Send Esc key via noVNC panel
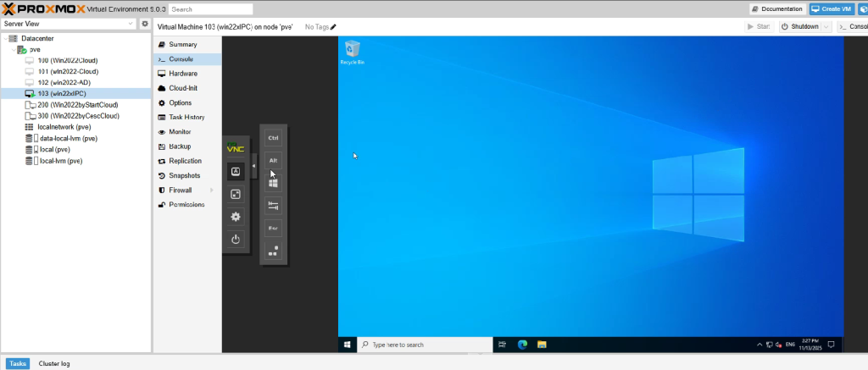Screen dimensions: 868x370 point(273,228)
